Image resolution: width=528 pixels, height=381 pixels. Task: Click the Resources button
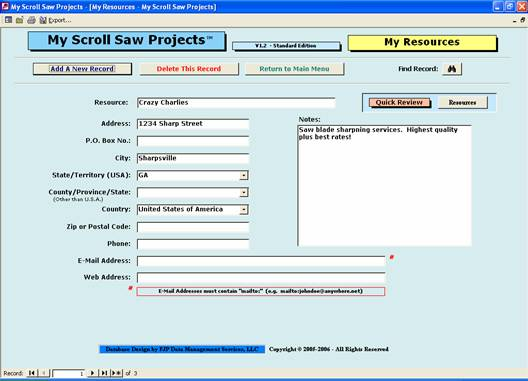(462, 102)
